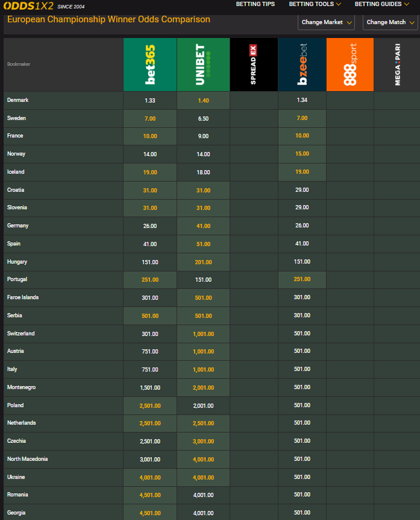Click the Iceland row label
Screen dimensions: 420x520
pos(16,173)
